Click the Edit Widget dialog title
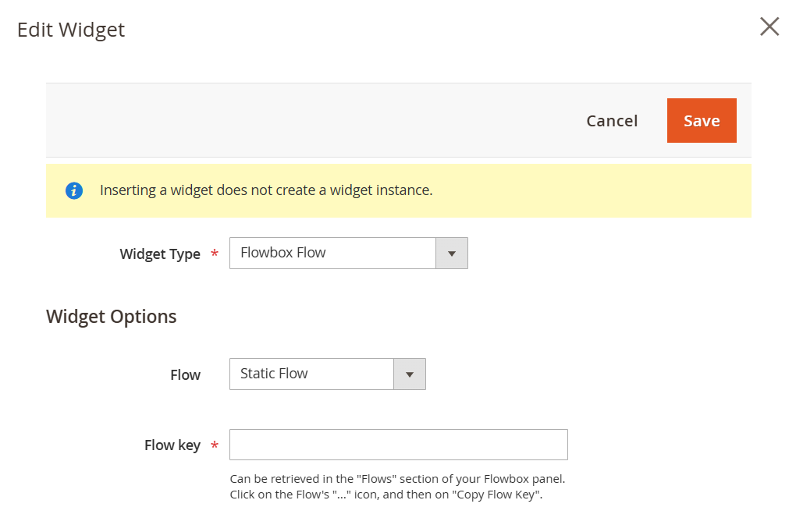Image resolution: width=796 pixels, height=532 pixels. [x=71, y=30]
